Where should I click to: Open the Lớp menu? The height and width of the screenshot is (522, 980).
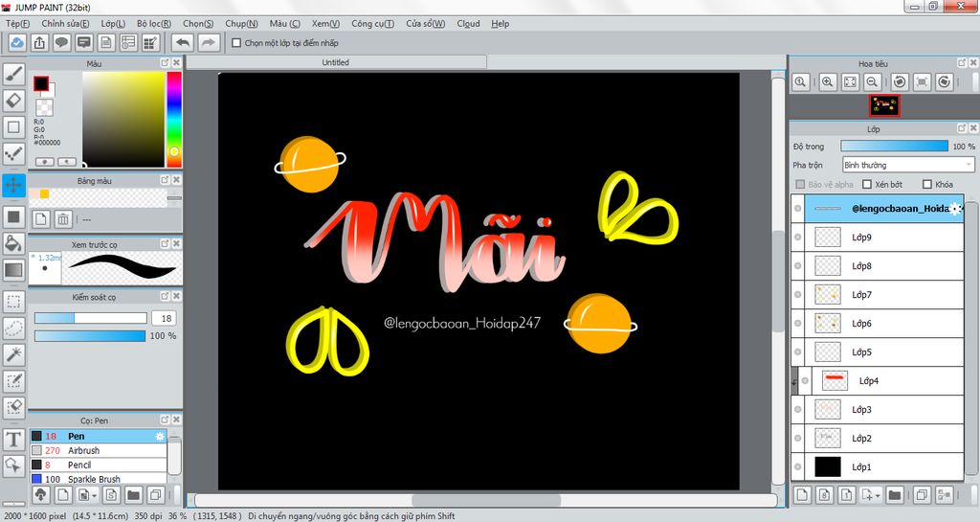click(113, 24)
